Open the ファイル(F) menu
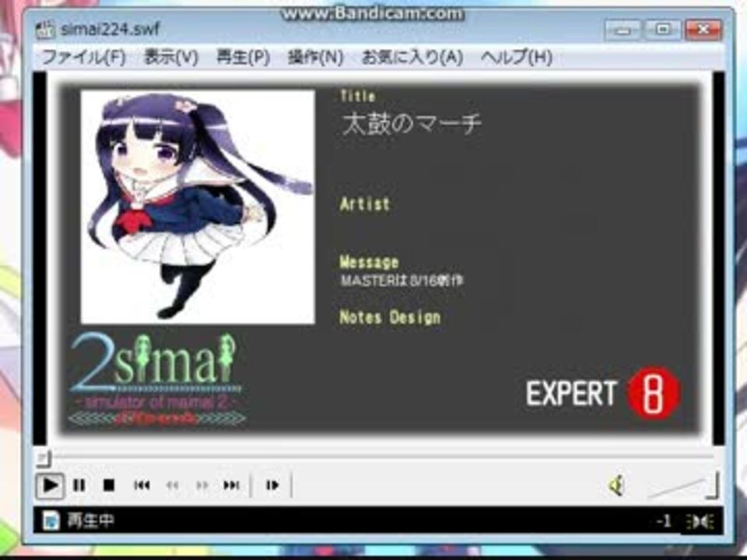 [x=84, y=58]
